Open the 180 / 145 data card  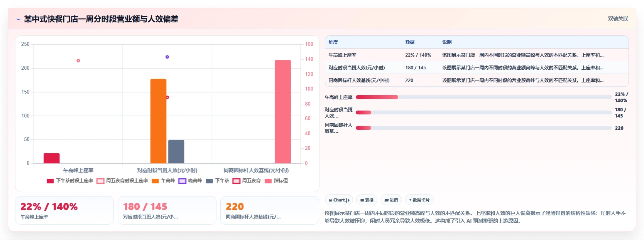(x=167, y=210)
